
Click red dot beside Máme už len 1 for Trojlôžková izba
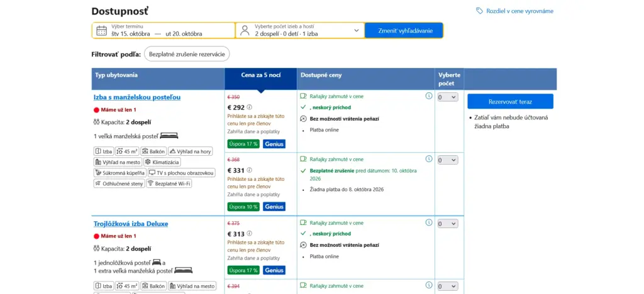tap(96, 236)
